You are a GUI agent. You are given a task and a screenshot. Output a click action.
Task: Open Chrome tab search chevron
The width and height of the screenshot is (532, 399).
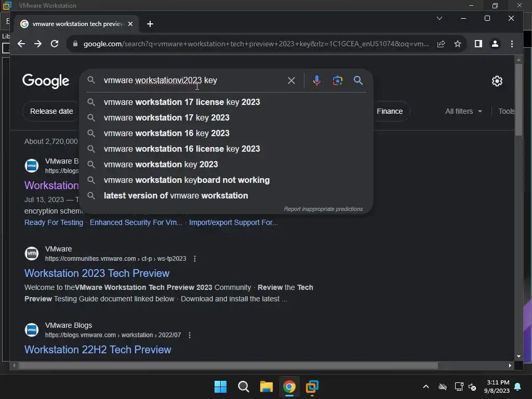click(x=440, y=18)
